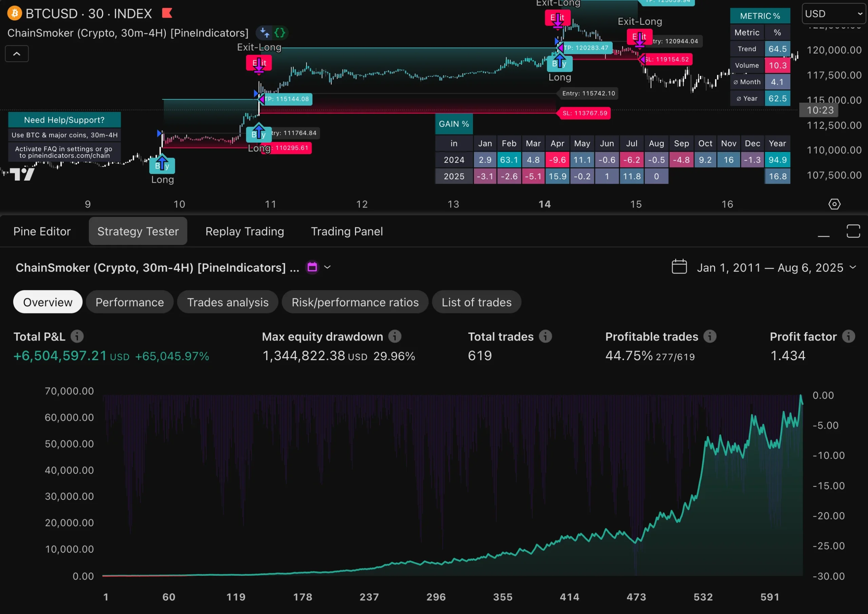Click the 29.96% drawdown percentage
868x614 pixels.
click(x=394, y=356)
